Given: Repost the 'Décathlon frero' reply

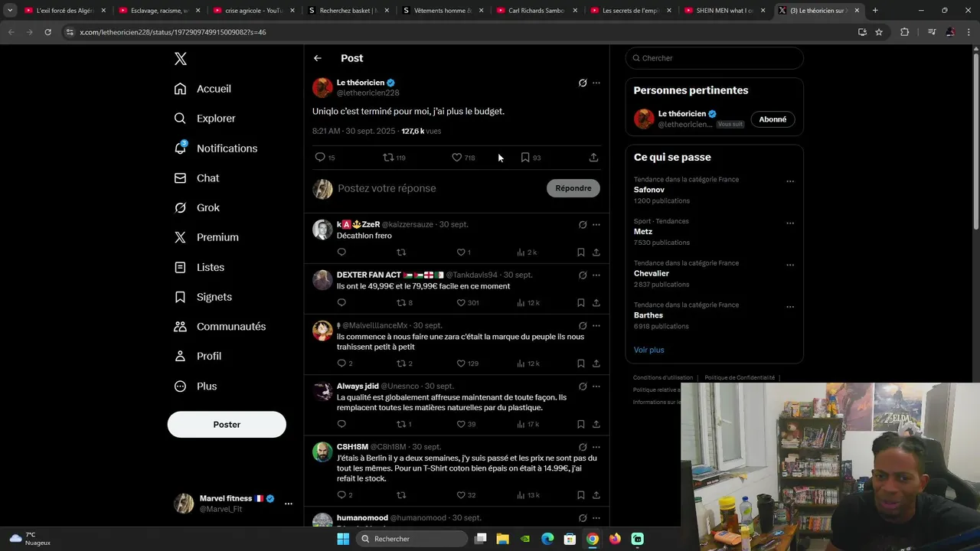Looking at the screenshot, I should pyautogui.click(x=401, y=253).
